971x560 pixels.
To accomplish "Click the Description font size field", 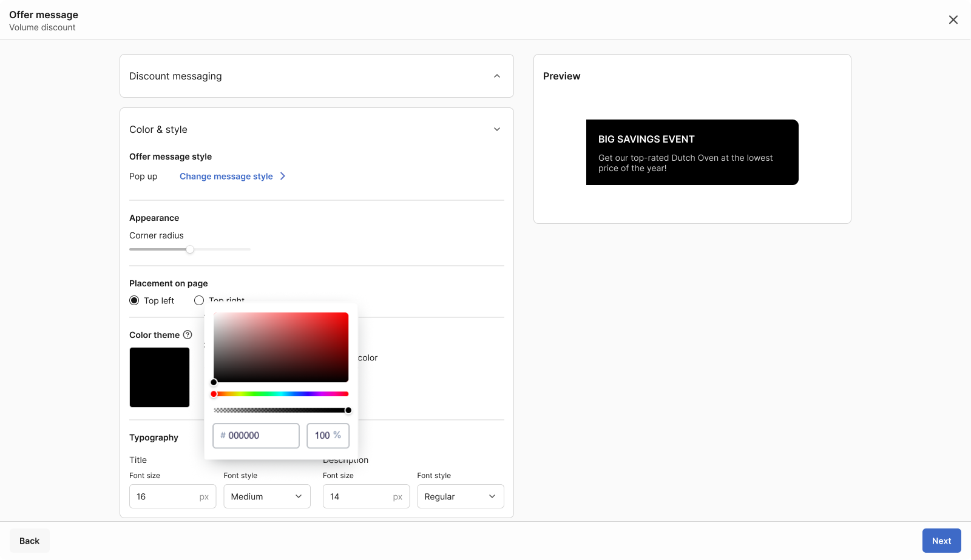I will pos(358,496).
